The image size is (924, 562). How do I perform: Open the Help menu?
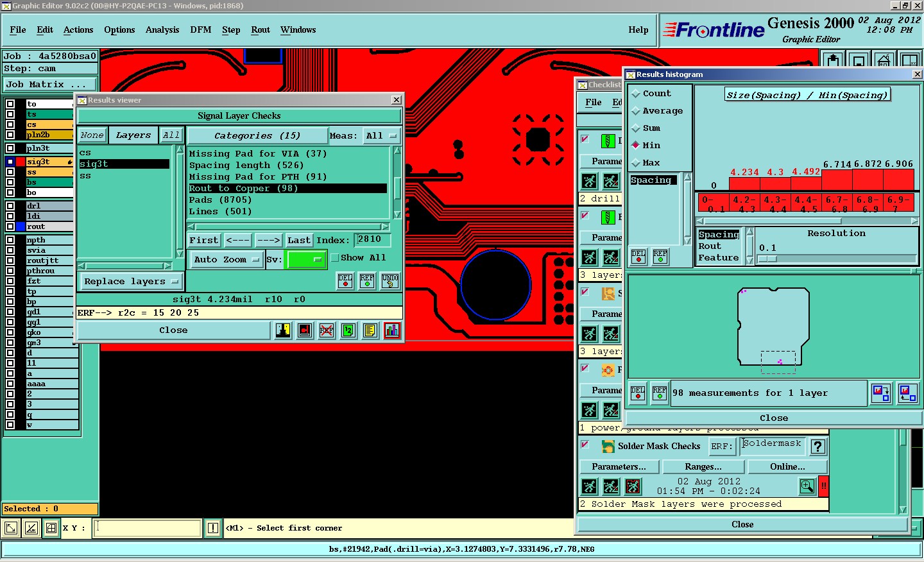[638, 30]
